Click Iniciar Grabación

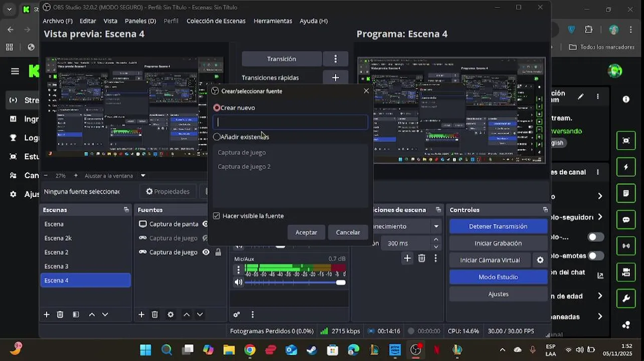pyautogui.click(x=498, y=243)
